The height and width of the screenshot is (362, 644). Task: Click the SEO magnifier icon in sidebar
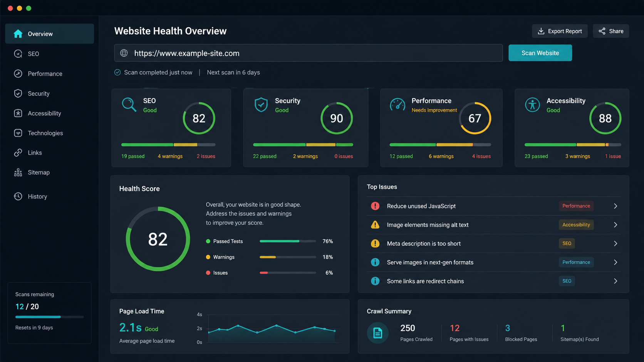(18, 54)
